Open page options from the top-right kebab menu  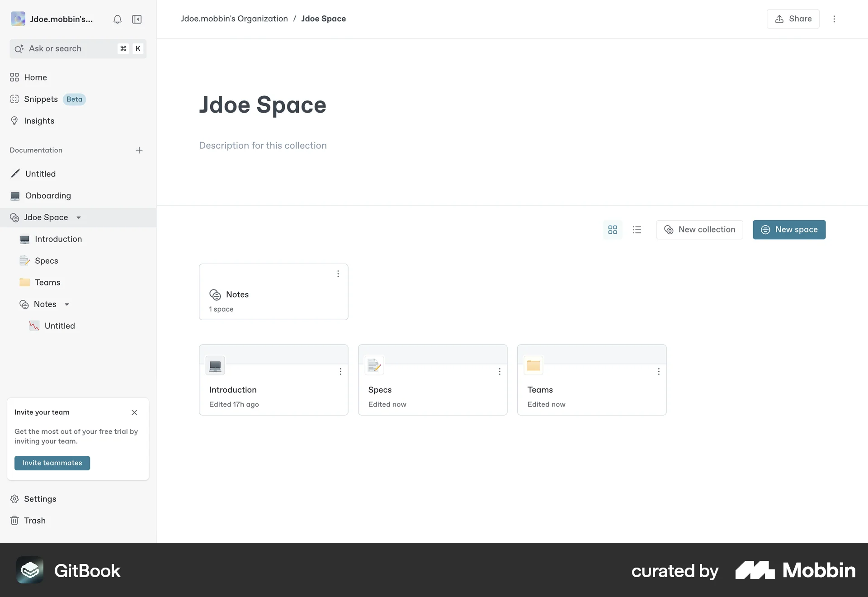pyautogui.click(x=834, y=19)
